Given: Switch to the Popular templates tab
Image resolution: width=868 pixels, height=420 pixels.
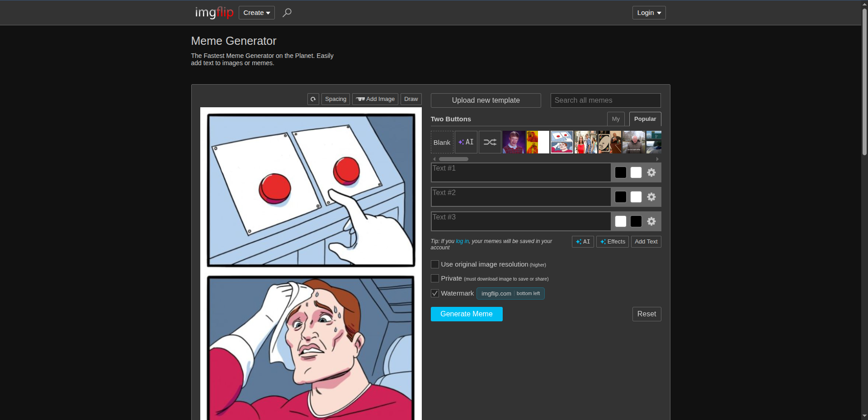Looking at the screenshot, I should click(645, 119).
